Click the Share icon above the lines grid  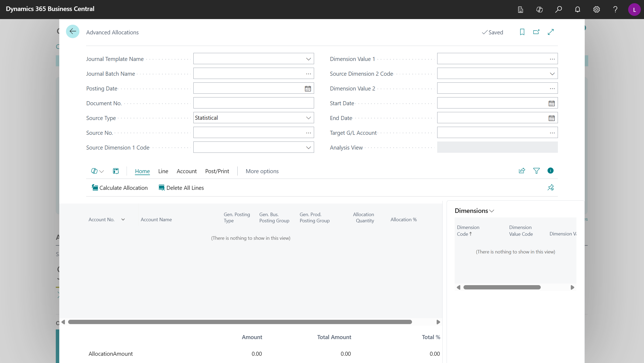[x=522, y=171]
